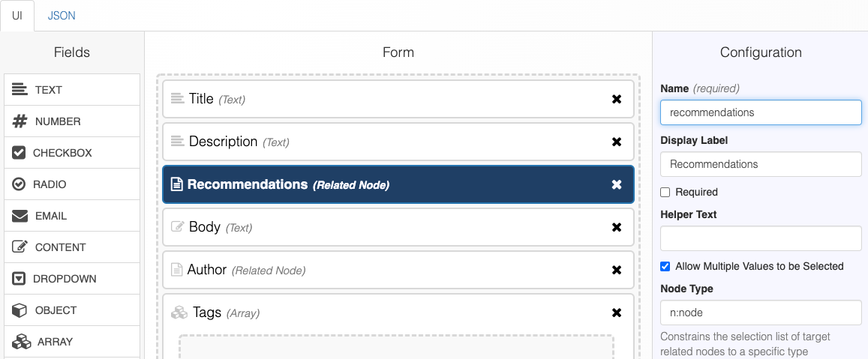This screenshot has height=359, width=868.
Task: Open the UI tab
Action: pyautogui.click(x=17, y=16)
